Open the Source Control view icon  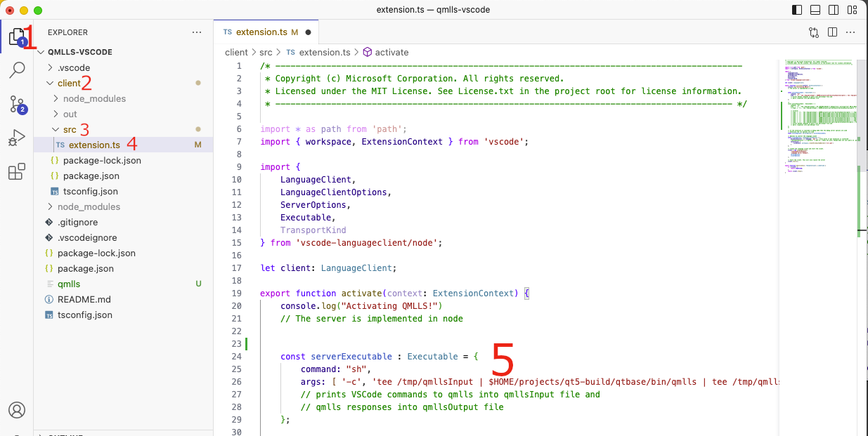(x=17, y=105)
